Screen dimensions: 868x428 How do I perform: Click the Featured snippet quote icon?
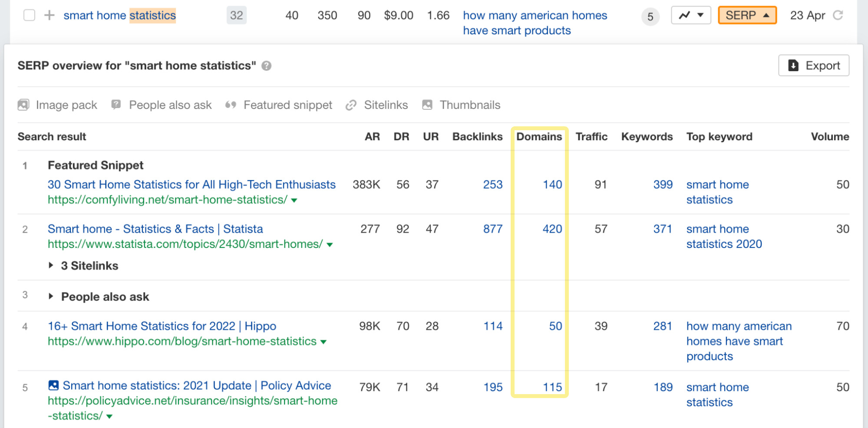pos(231,105)
